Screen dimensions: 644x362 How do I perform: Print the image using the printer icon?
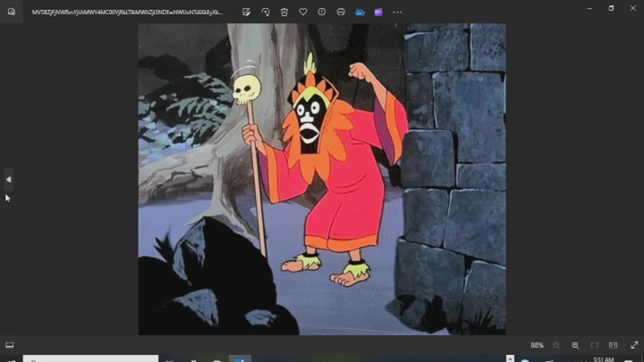coord(341,12)
